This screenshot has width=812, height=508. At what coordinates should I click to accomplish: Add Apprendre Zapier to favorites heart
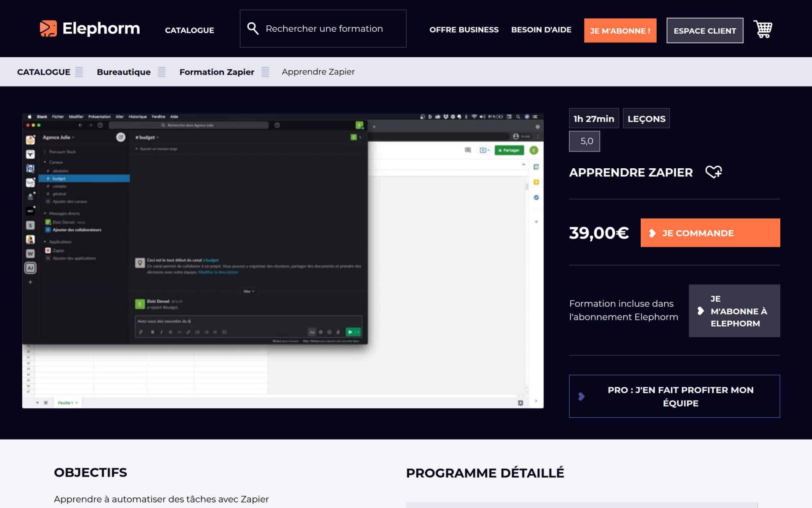714,172
